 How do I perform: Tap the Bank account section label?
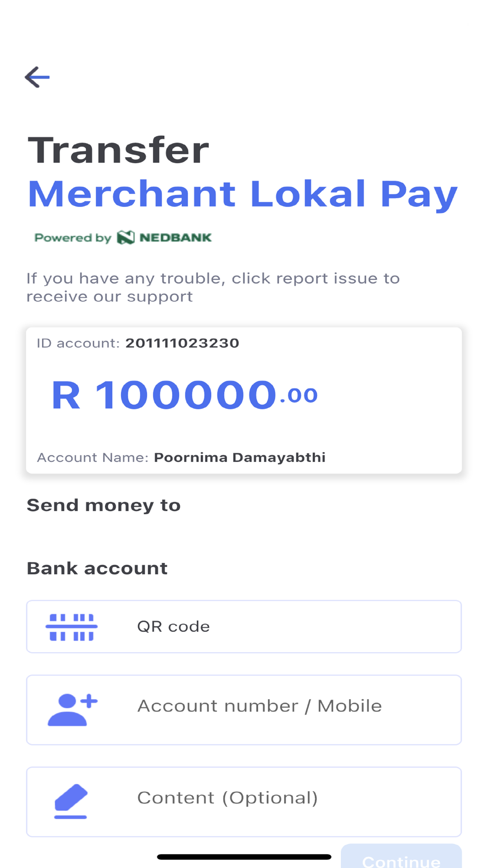[x=97, y=568]
